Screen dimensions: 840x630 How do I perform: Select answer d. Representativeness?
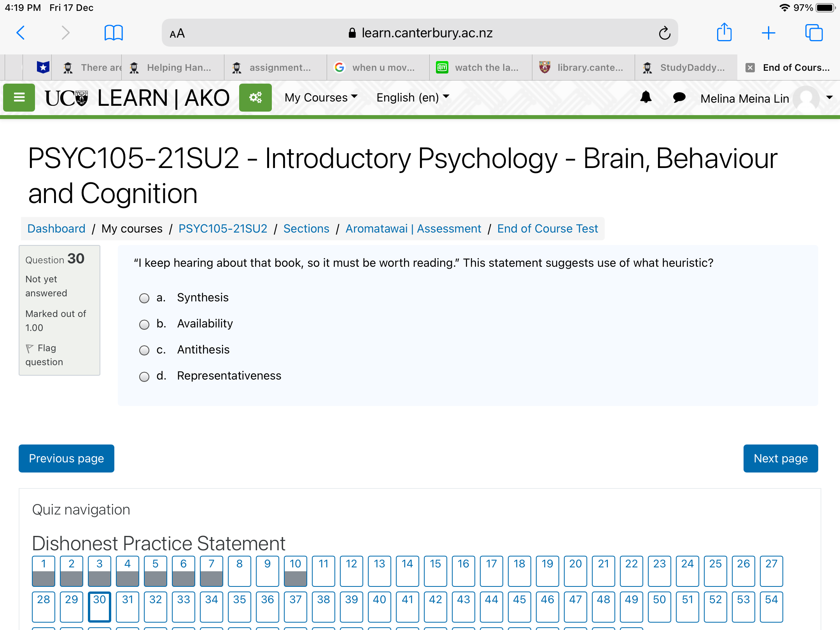coord(144,376)
